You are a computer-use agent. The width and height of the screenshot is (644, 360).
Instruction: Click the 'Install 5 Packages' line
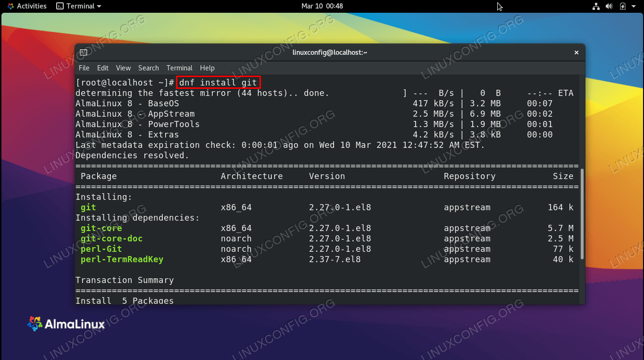coord(125,300)
